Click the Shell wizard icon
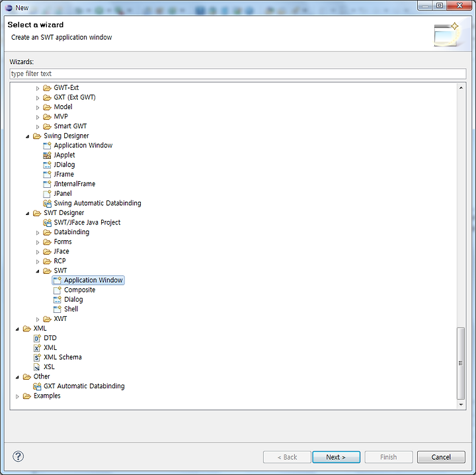 [58, 309]
